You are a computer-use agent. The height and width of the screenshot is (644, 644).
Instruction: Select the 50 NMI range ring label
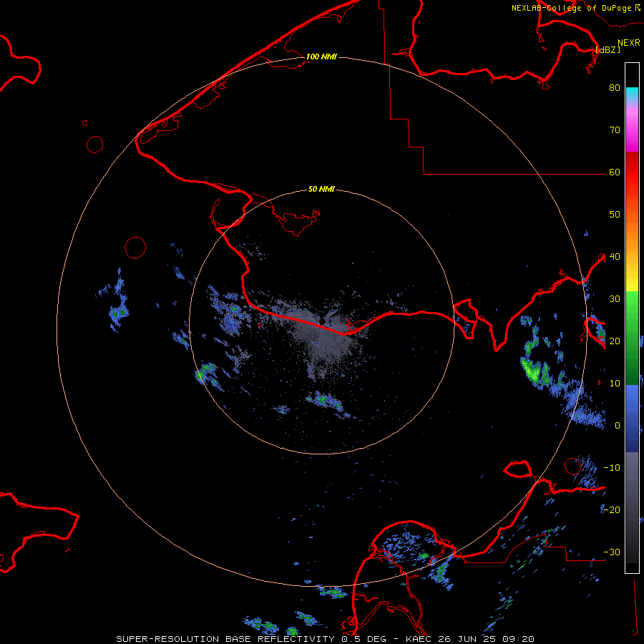(x=321, y=189)
